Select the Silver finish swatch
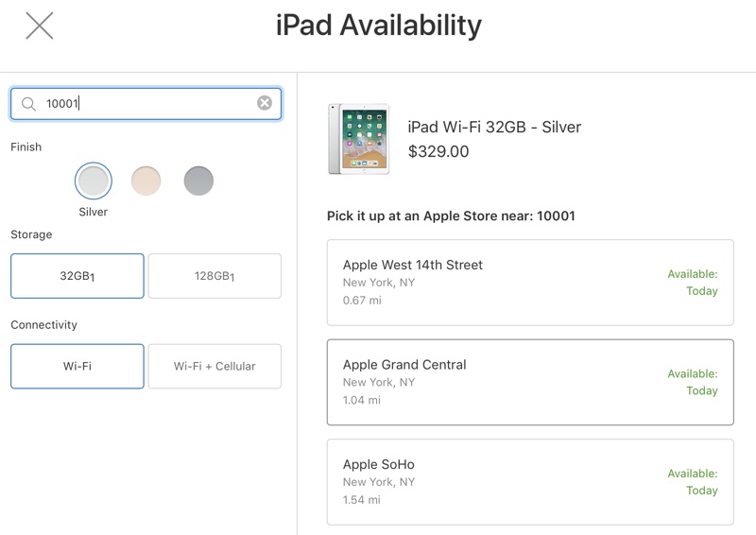The width and height of the screenshot is (756, 535). [93, 181]
